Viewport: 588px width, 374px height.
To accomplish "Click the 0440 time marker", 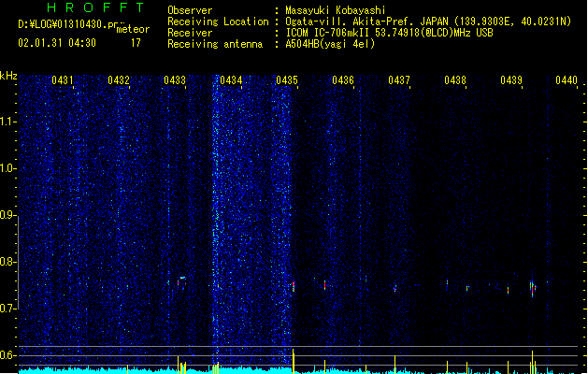I will 566,80.
